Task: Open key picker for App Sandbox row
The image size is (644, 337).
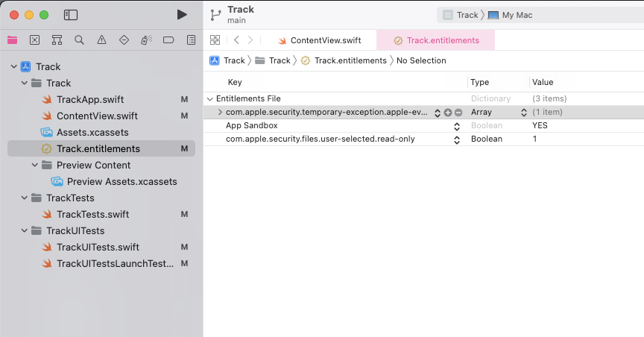Action: (x=457, y=126)
